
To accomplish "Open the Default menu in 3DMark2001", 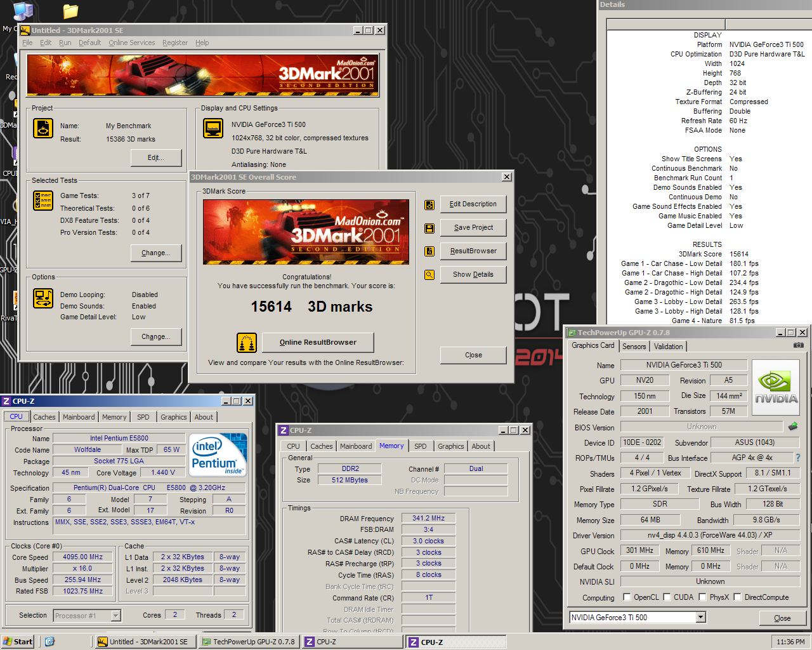I will (89, 43).
